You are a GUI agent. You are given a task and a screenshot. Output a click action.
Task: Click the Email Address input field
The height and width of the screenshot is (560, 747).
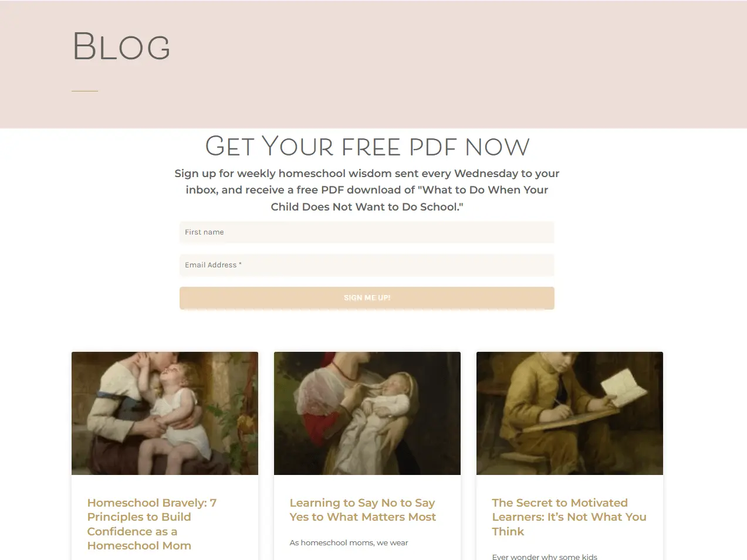[367, 265]
